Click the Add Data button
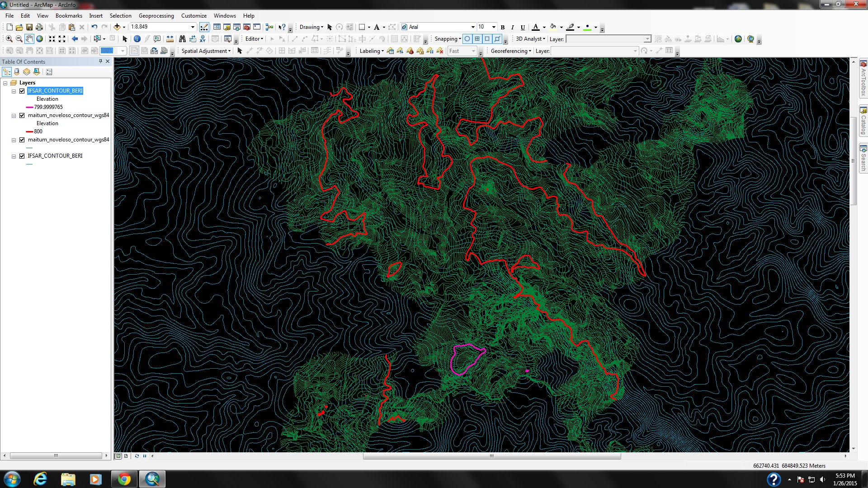This screenshot has height=488, width=868. (117, 27)
